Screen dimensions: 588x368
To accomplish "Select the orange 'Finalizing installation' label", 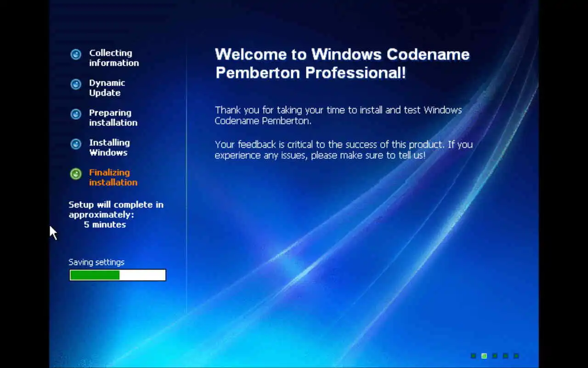I will click(x=113, y=178).
